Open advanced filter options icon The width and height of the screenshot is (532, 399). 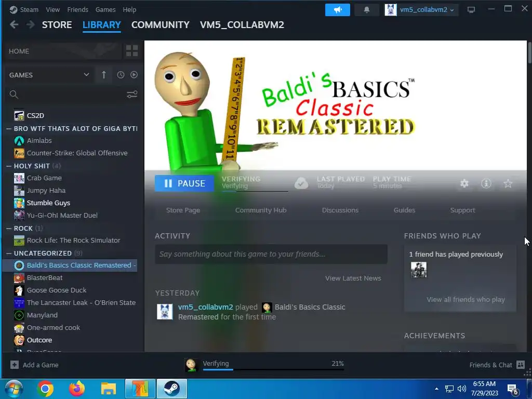point(132,94)
